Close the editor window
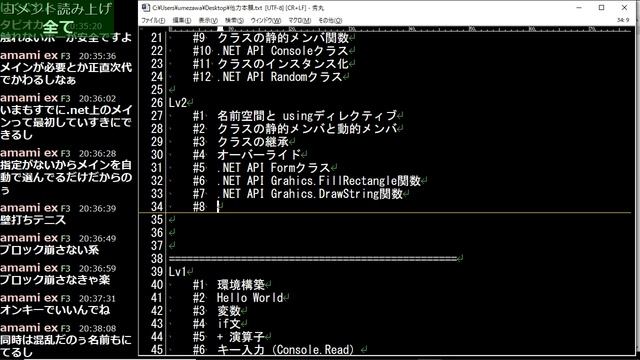 624,7
